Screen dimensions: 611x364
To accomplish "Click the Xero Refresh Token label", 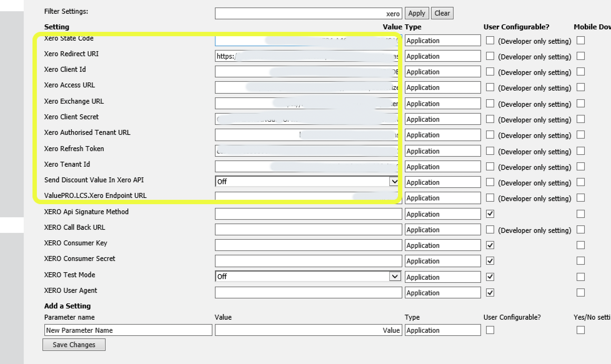I will pos(74,149).
